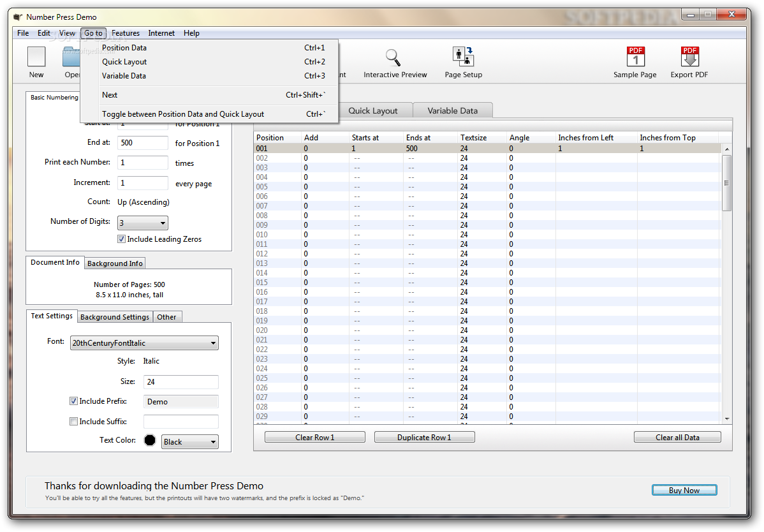Click the Increment input field

click(143, 183)
